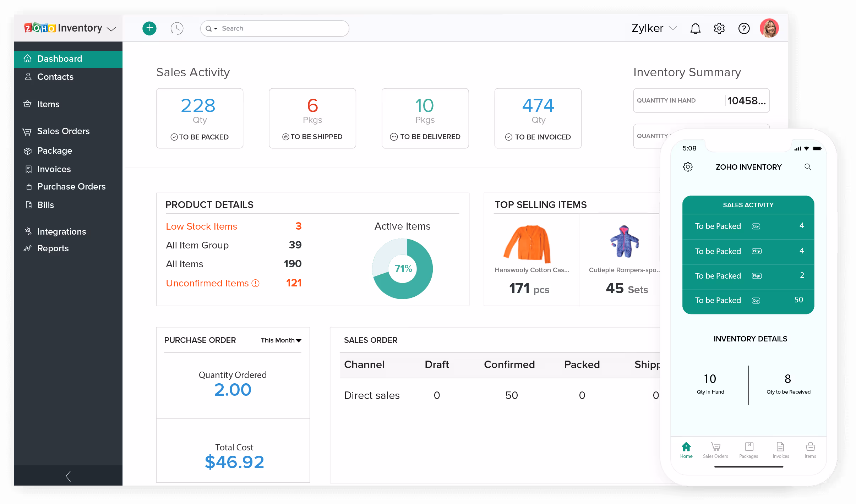
Task: Click the user profile avatar
Action: coord(769,28)
